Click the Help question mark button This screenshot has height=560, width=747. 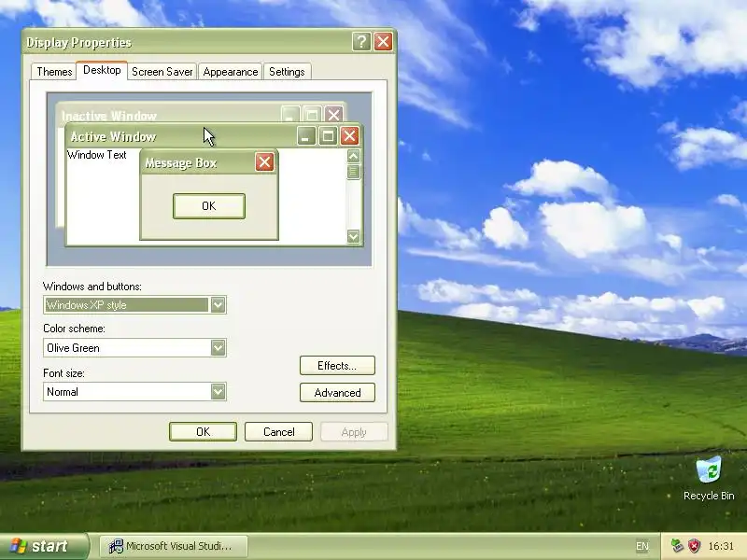[x=361, y=42]
